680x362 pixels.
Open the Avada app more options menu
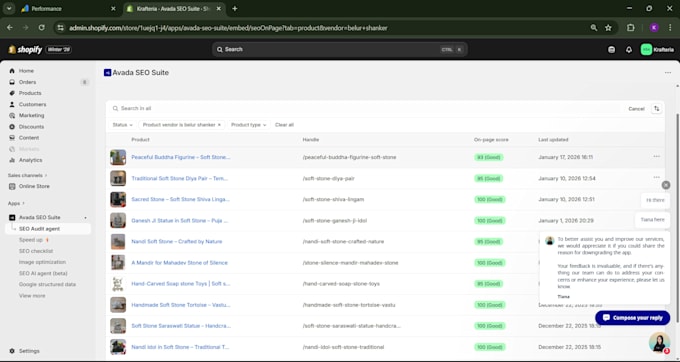tap(668, 73)
